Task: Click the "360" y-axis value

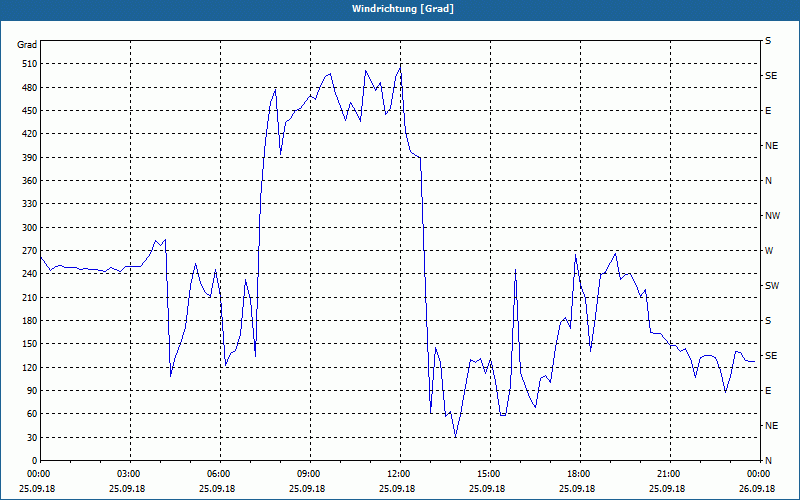Action: (x=30, y=181)
